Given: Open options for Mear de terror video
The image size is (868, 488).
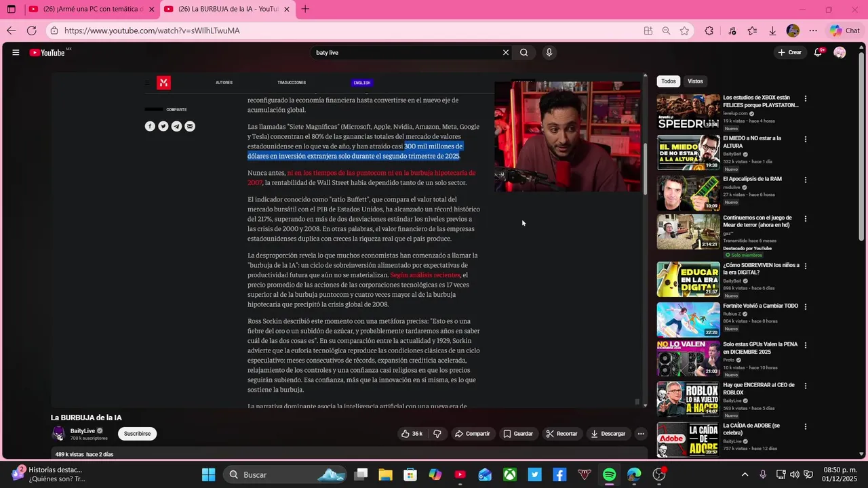Looking at the screenshot, I should (806, 219).
